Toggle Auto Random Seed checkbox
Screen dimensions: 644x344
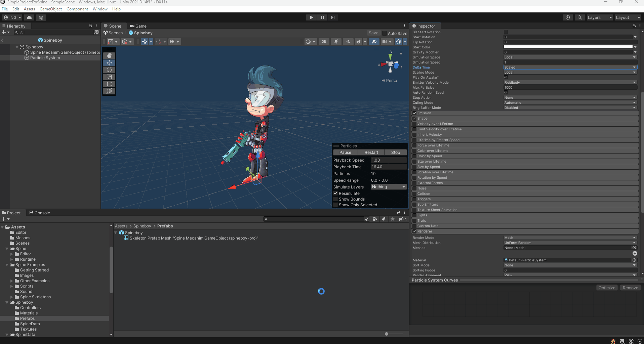(506, 92)
